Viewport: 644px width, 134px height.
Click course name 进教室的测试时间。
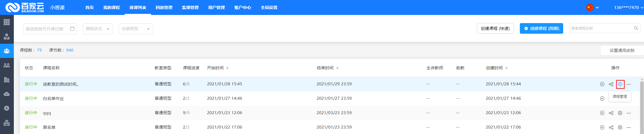[x=61, y=84]
